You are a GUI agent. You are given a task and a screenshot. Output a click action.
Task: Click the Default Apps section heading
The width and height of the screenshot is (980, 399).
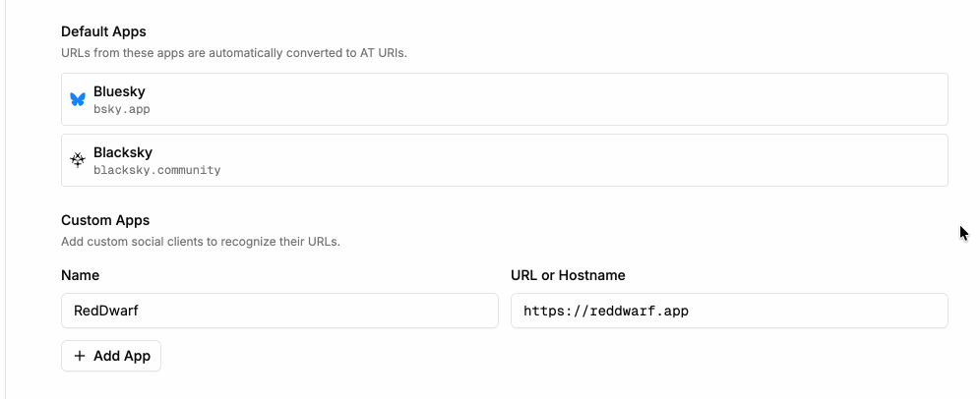tap(104, 30)
